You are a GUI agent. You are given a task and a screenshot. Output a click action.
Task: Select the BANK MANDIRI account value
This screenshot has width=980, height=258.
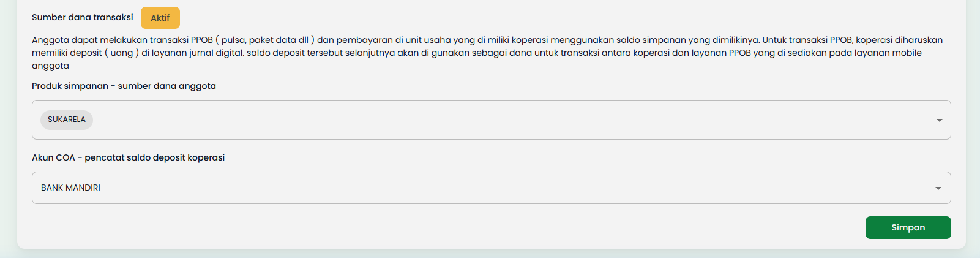pyautogui.click(x=71, y=188)
